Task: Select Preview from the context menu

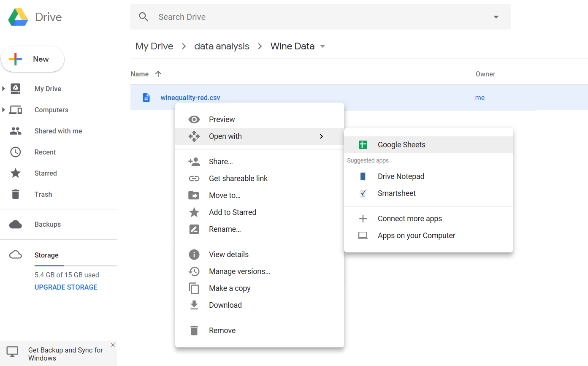Action: pos(221,119)
